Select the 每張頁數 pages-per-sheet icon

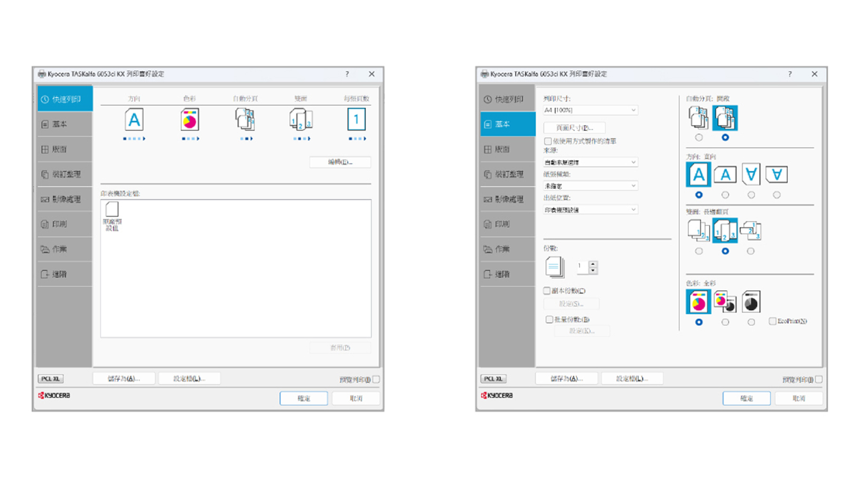(x=357, y=121)
